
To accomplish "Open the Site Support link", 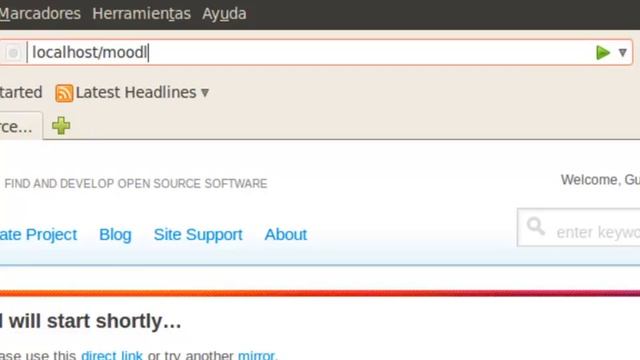I will pyautogui.click(x=198, y=235).
